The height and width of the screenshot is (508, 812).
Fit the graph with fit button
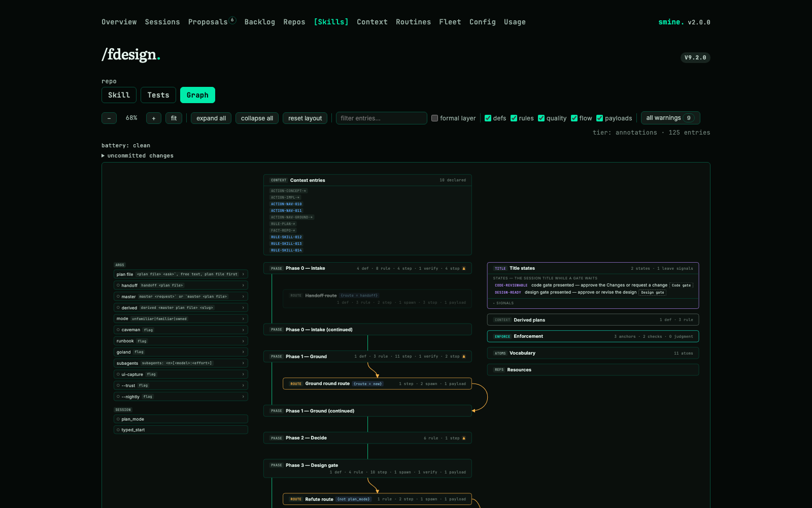pos(174,118)
